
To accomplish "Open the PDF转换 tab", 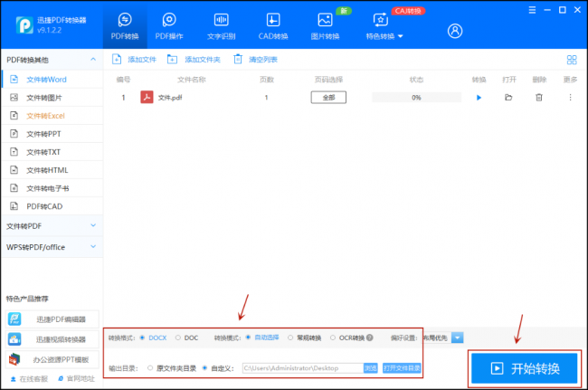I will (x=125, y=25).
